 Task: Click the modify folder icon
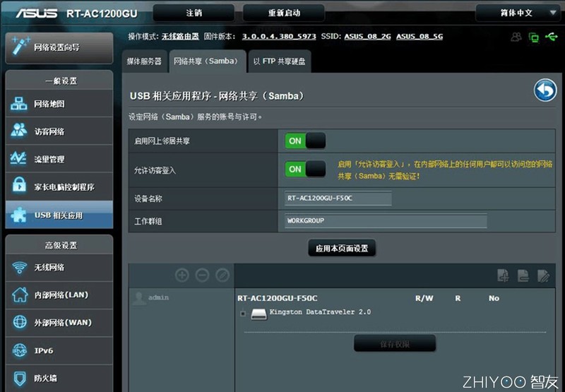543,275
